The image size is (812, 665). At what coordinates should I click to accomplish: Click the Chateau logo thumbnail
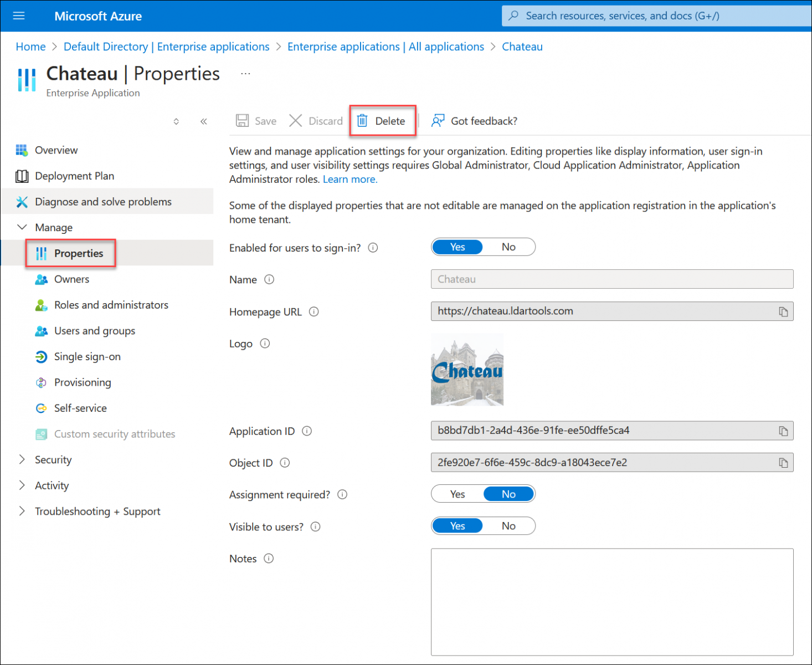coord(467,370)
